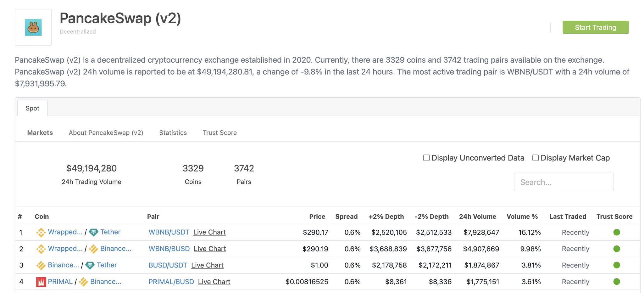Click the Tether icon in the BUSD/USDT row
644x293 pixels.
[x=90, y=265]
